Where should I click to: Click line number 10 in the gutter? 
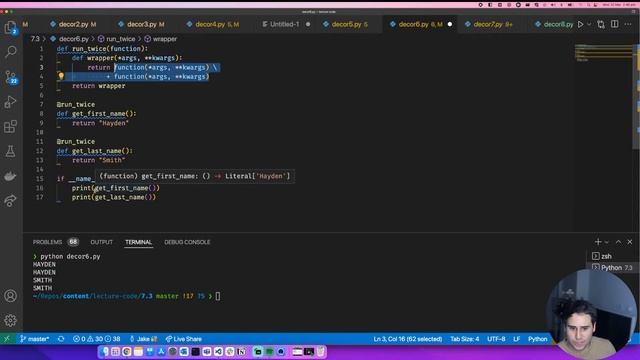(x=40, y=132)
